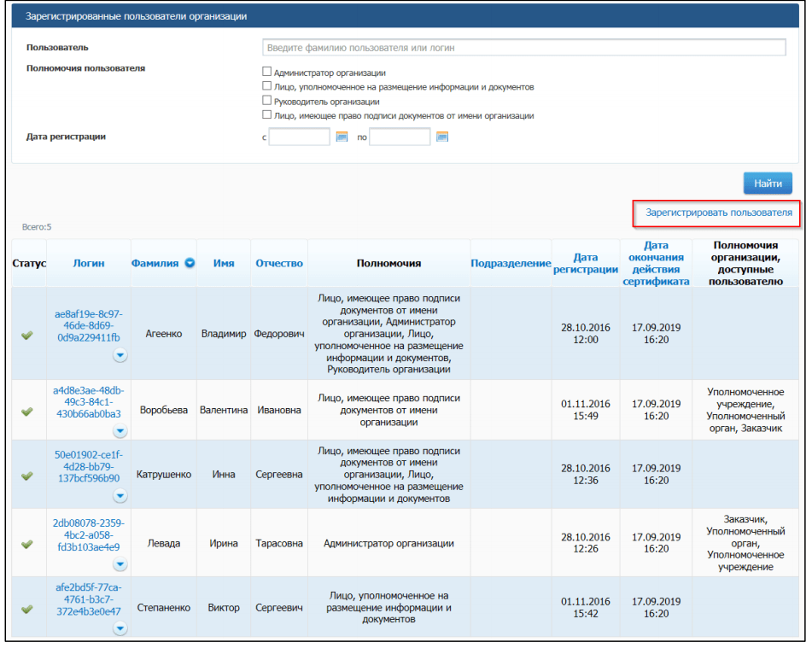Select surname cell Агеенко
812x654 pixels.
pos(164,334)
